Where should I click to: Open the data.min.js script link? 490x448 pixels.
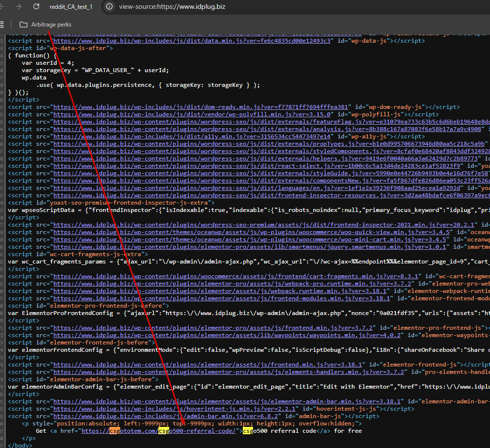(x=192, y=41)
